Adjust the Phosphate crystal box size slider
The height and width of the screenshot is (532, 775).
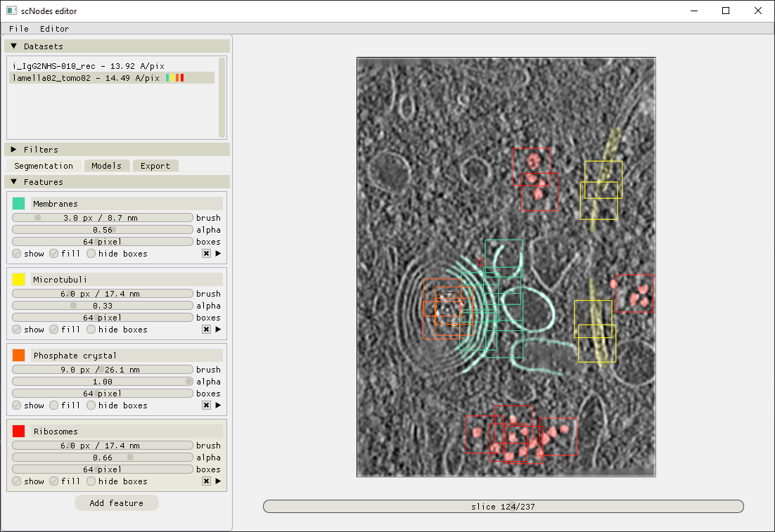102,393
